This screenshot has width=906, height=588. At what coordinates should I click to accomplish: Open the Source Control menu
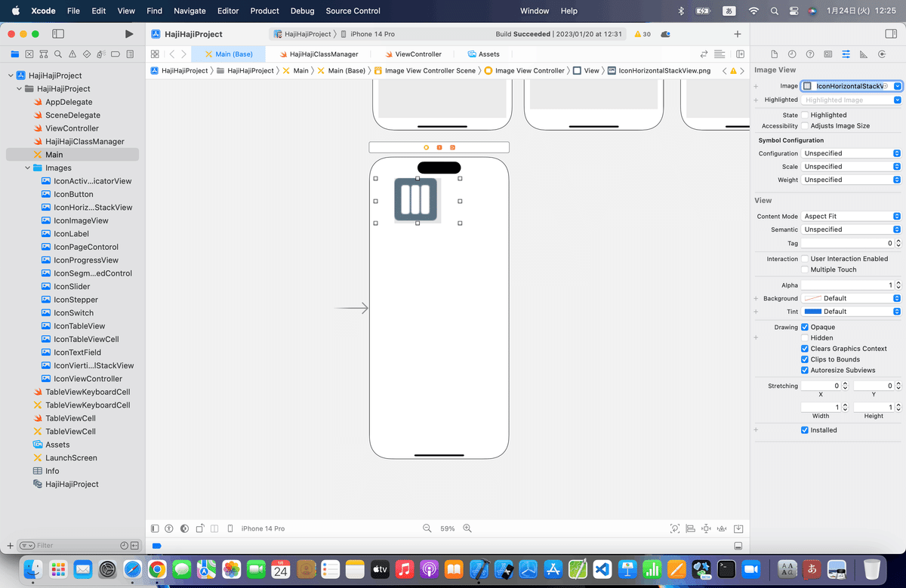coord(353,11)
